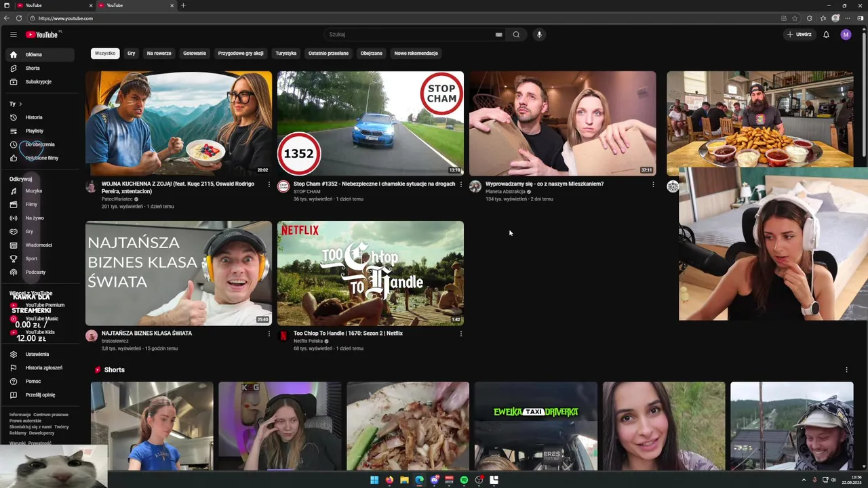Open Stop Cham 1352 video thumbnail

tap(370, 123)
